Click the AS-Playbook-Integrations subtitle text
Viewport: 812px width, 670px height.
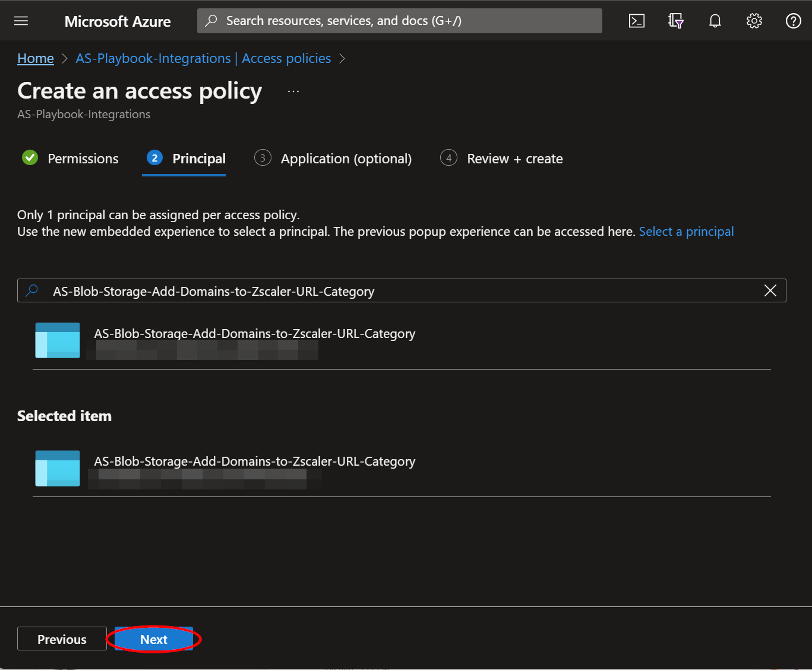coord(84,114)
